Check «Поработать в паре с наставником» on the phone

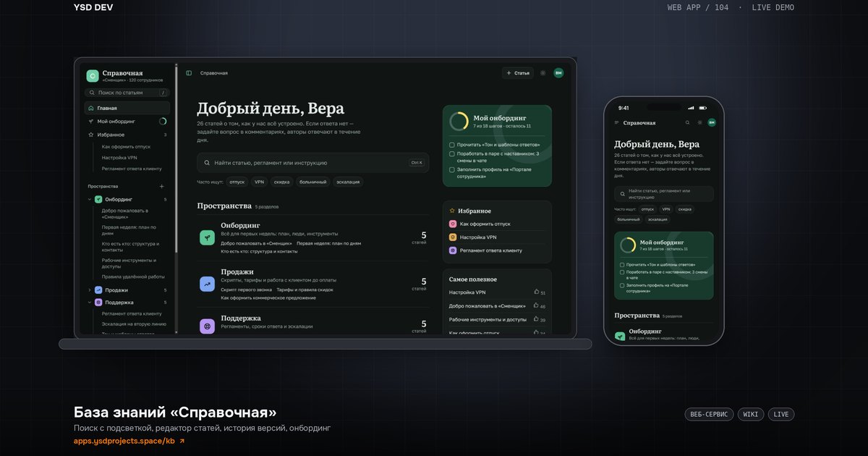622,272
